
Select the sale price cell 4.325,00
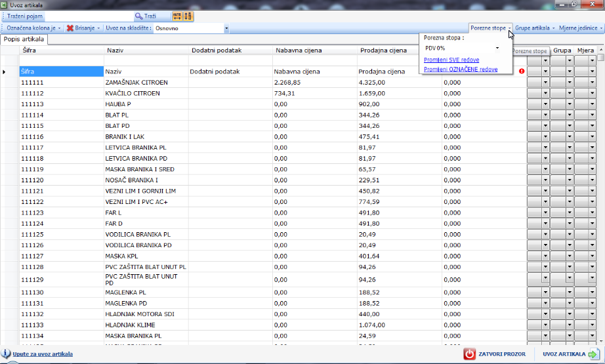400,83
